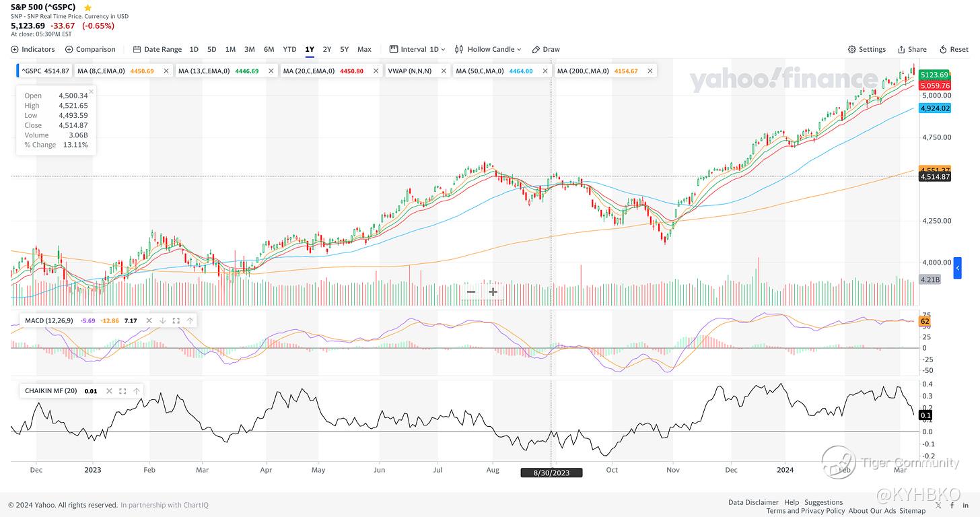Click the MACD (12,26,9) panel title
The height and width of the screenshot is (517, 980).
50,320
